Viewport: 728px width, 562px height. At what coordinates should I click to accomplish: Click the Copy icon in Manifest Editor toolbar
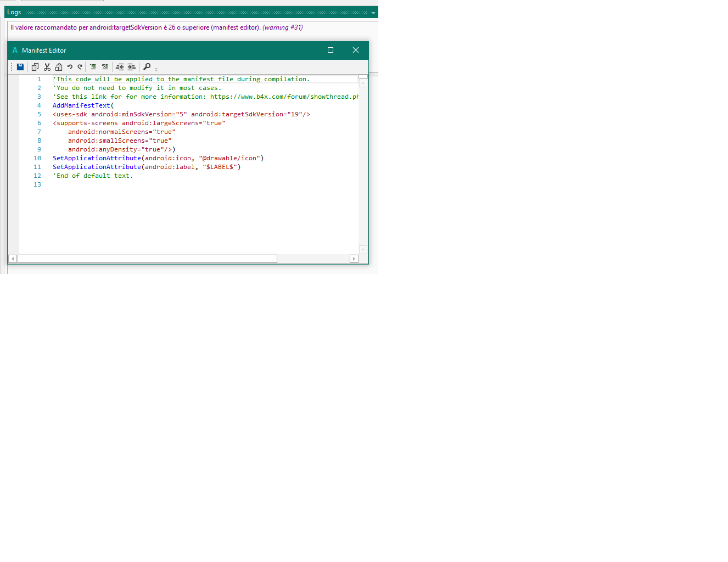click(35, 67)
